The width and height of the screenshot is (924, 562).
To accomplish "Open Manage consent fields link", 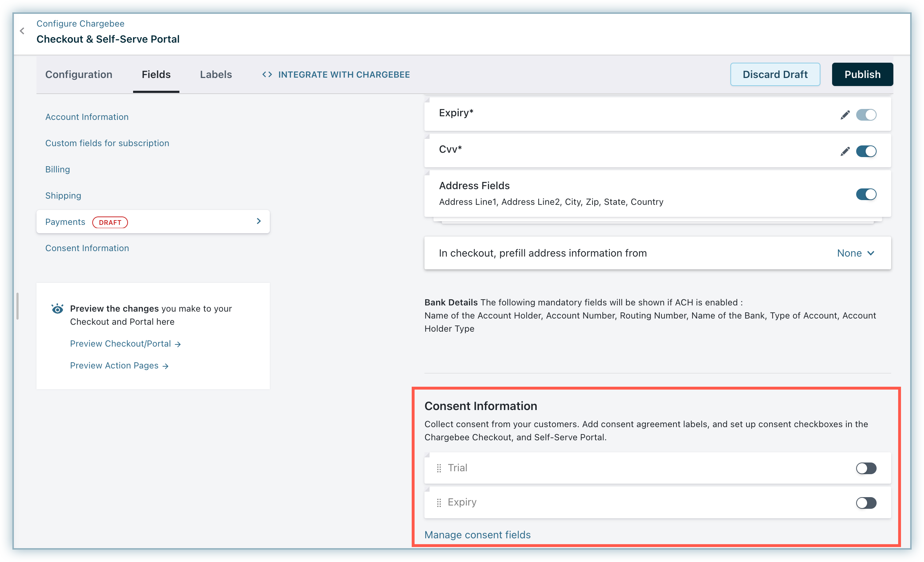I will [x=477, y=535].
